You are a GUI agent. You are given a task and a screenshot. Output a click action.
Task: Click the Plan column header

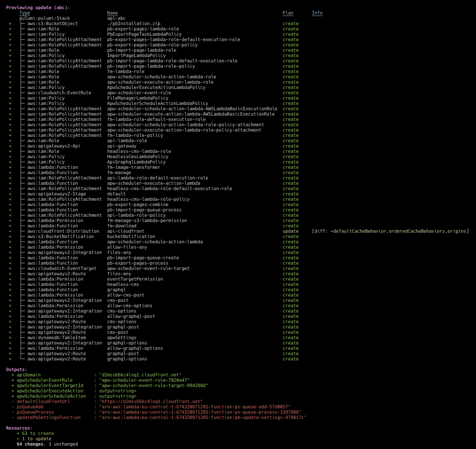[x=288, y=13]
